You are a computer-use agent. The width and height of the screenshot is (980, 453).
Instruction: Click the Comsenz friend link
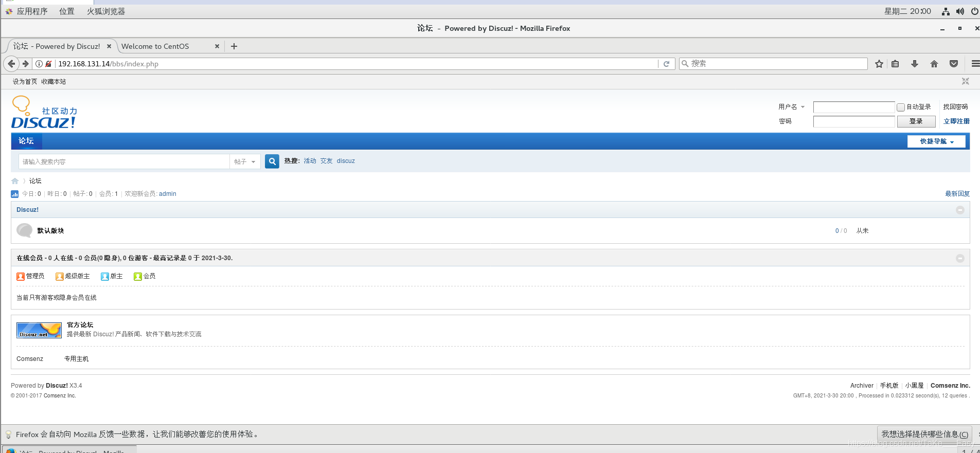pos(30,359)
